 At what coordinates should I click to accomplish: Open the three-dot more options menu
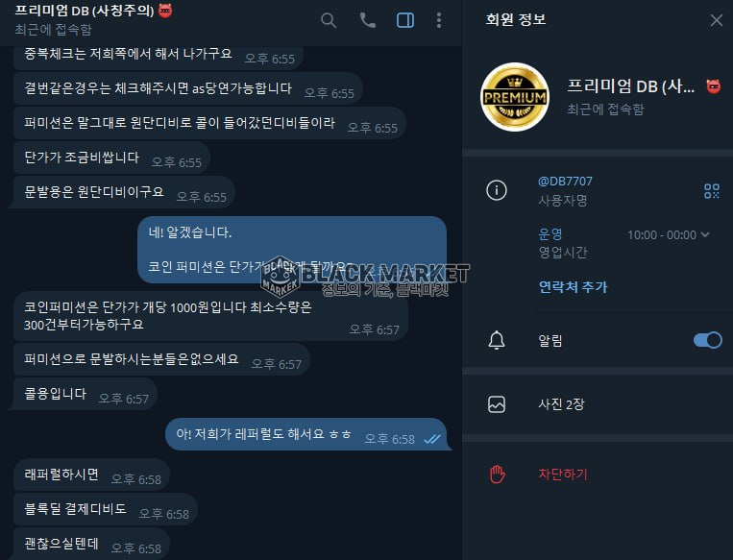point(438,20)
